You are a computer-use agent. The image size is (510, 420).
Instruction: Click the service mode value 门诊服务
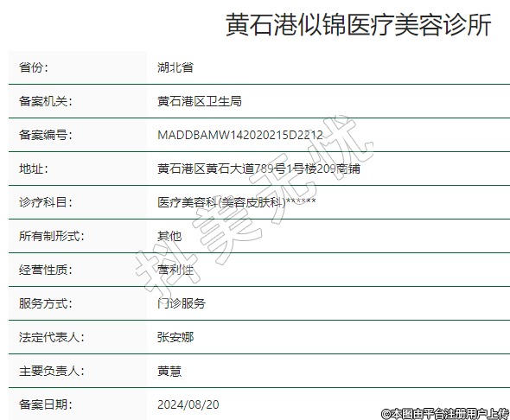click(x=182, y=303)
